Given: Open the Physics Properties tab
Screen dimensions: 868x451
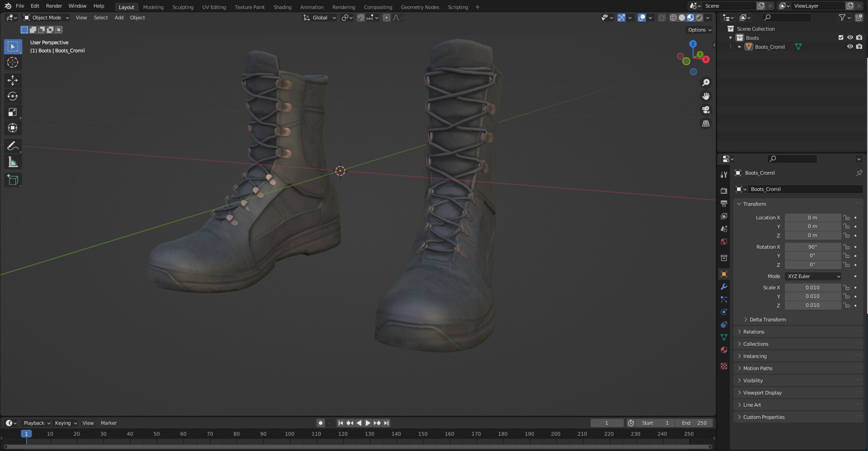Looking at the screenshot, I should [x=724, y=312].
